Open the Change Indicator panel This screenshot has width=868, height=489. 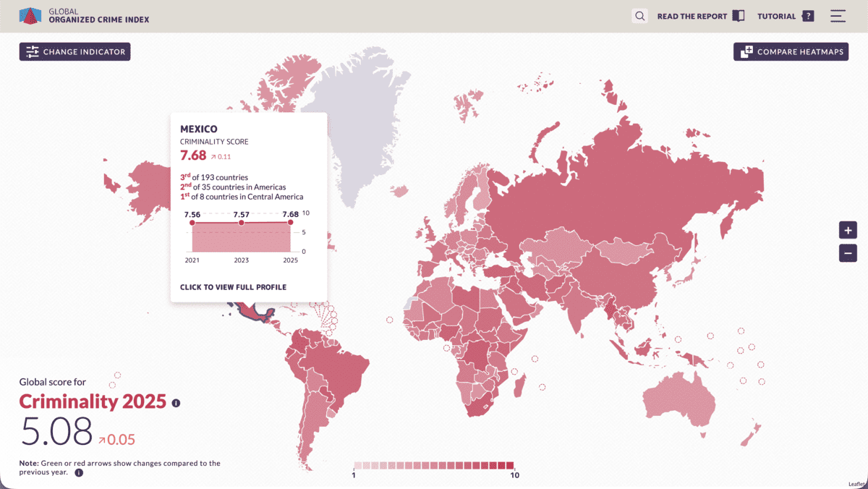(x=75, y=51)
